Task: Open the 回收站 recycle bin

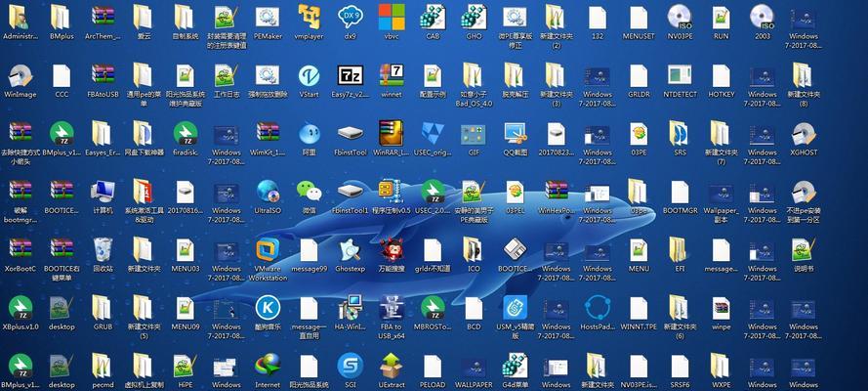Action: (103, 250)
